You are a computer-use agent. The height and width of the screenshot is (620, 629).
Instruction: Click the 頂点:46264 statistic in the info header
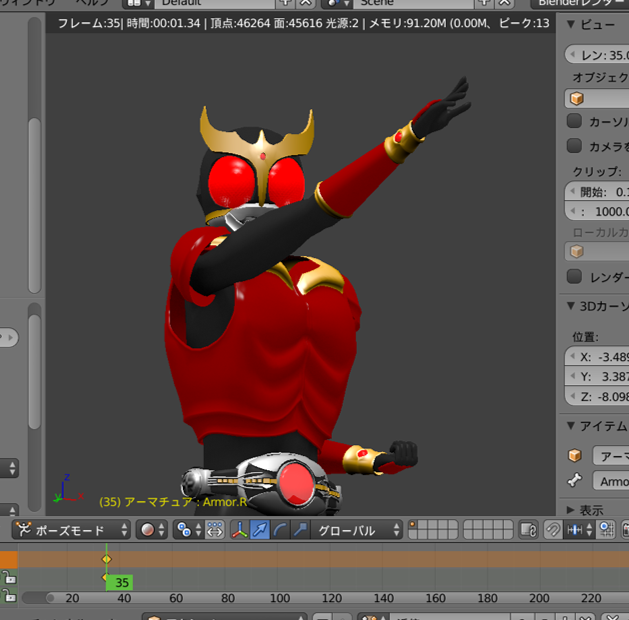click(x=240, y=23)
